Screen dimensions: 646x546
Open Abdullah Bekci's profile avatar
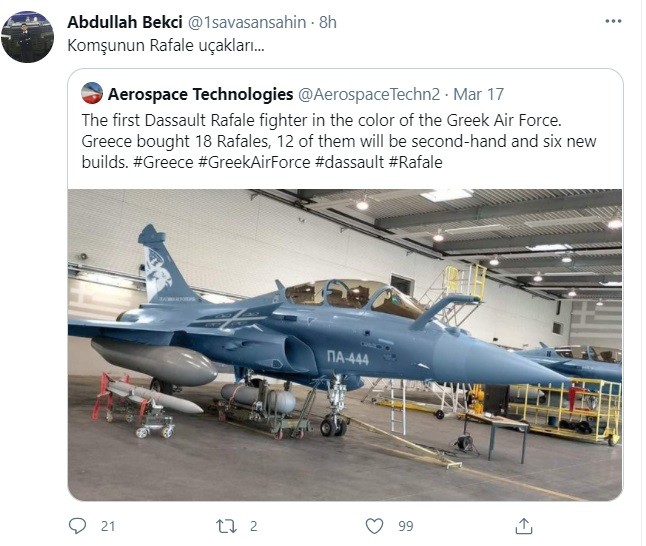(x=27, y=37)
